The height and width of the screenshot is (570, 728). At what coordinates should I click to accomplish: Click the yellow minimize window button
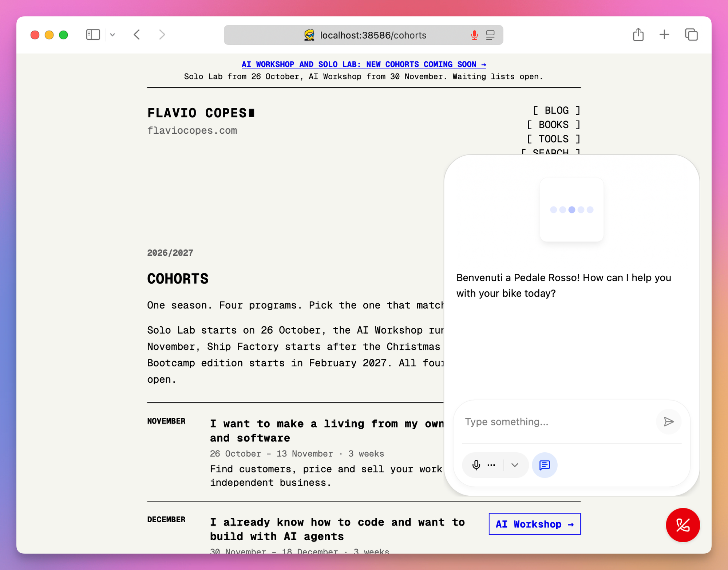pos(49,35)
